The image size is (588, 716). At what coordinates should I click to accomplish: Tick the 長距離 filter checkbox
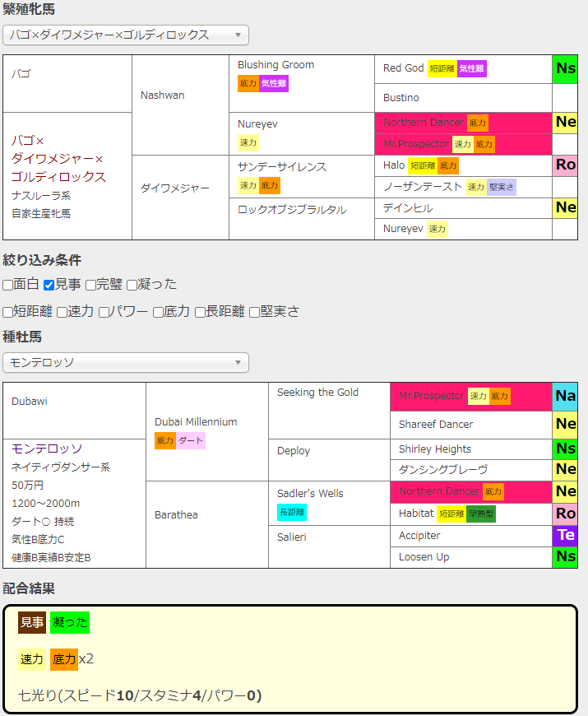(200, 312)
